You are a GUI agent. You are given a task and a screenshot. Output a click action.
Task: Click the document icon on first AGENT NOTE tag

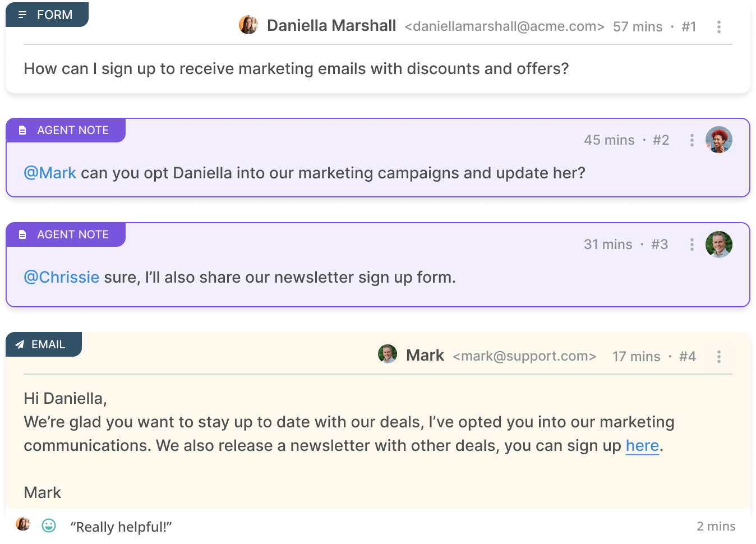pos(22,130)
